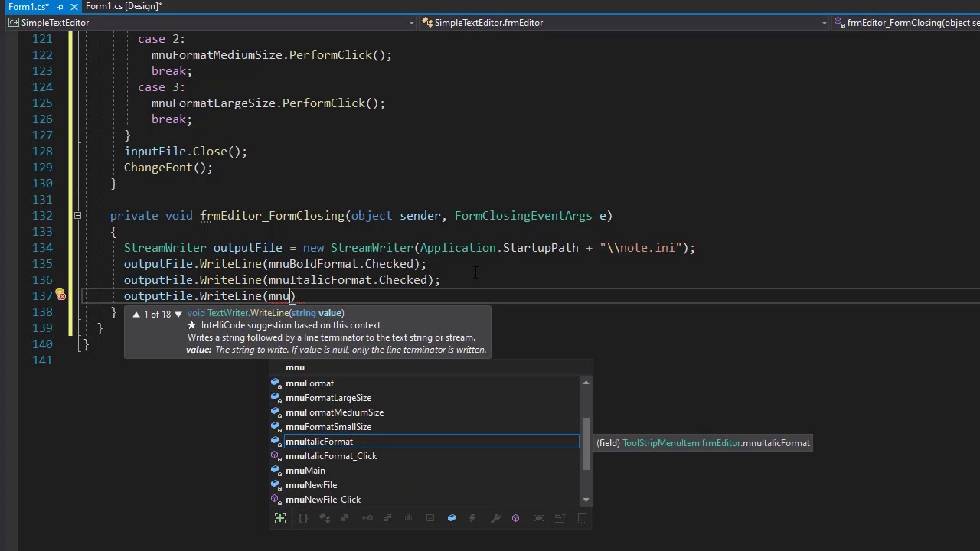Click FormClosingEventArgs in the method signature
Screen dimensions: 980x551
523,216
